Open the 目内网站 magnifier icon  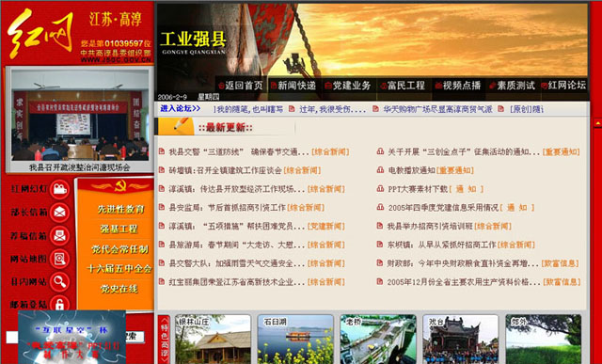(x=59, y=281)
